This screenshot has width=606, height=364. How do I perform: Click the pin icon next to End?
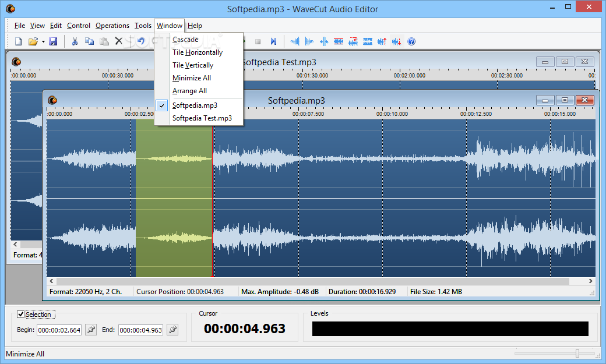pyautogui.click(x=172, y=330)
